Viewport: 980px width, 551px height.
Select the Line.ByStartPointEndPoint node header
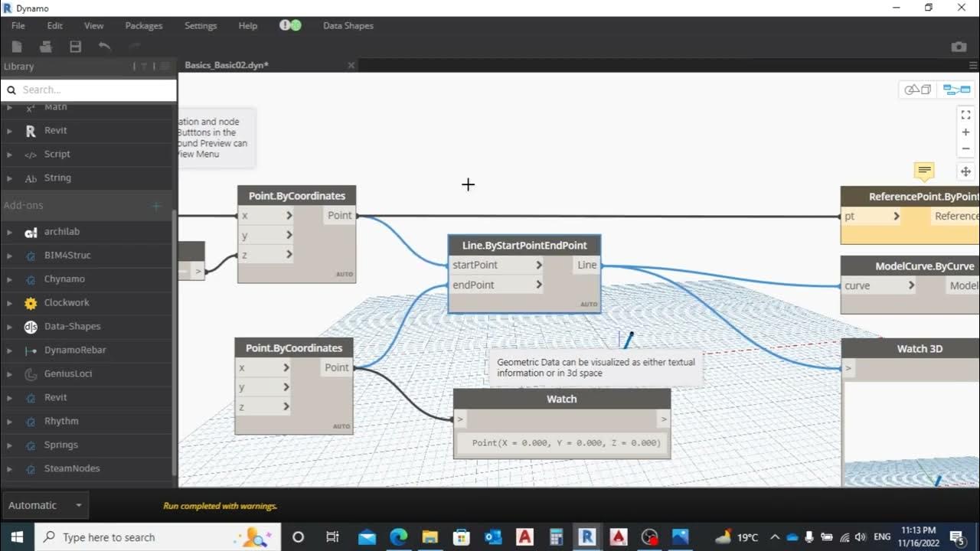(524, 246)
